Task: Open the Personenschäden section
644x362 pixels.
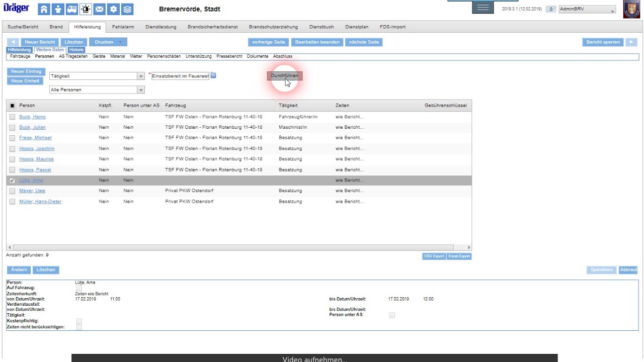Action: click(164, 56)
